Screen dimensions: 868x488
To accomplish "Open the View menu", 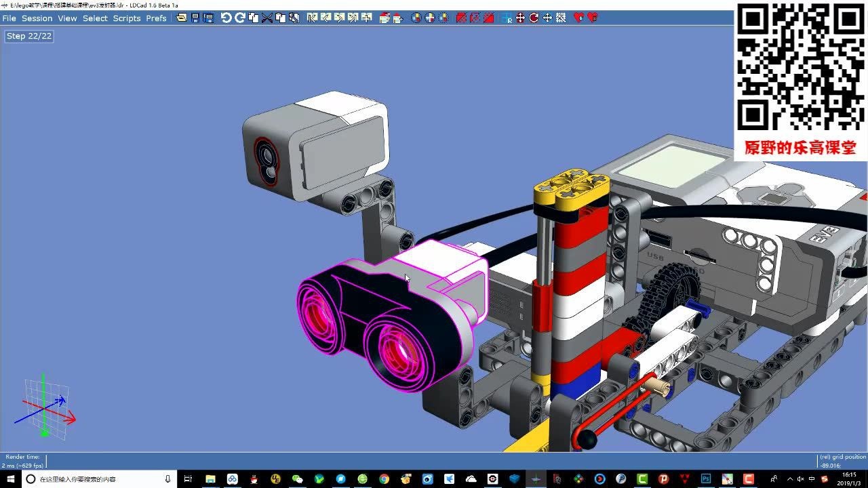I will click(x=67, y=18).
